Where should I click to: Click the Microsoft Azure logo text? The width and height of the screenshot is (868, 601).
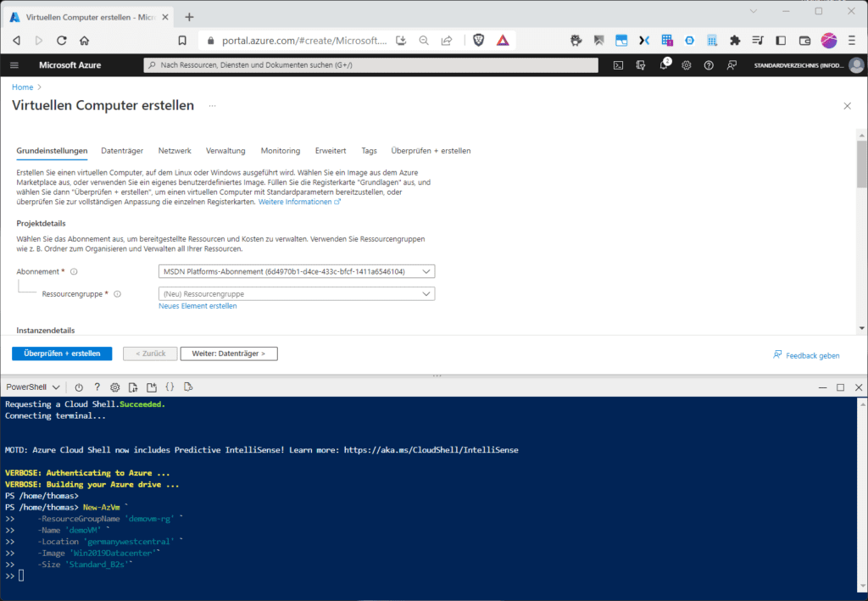click(x=70, y=65)
